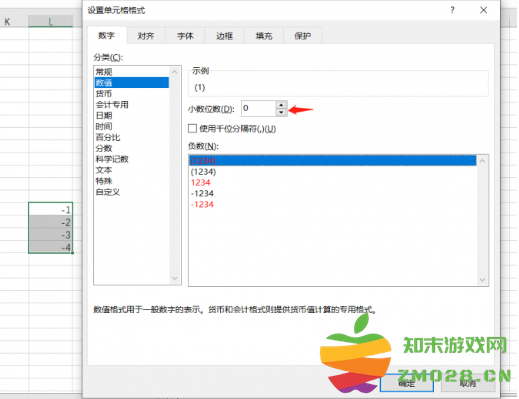
Task: Select red -1234 negative format
Action: [333, 205]
